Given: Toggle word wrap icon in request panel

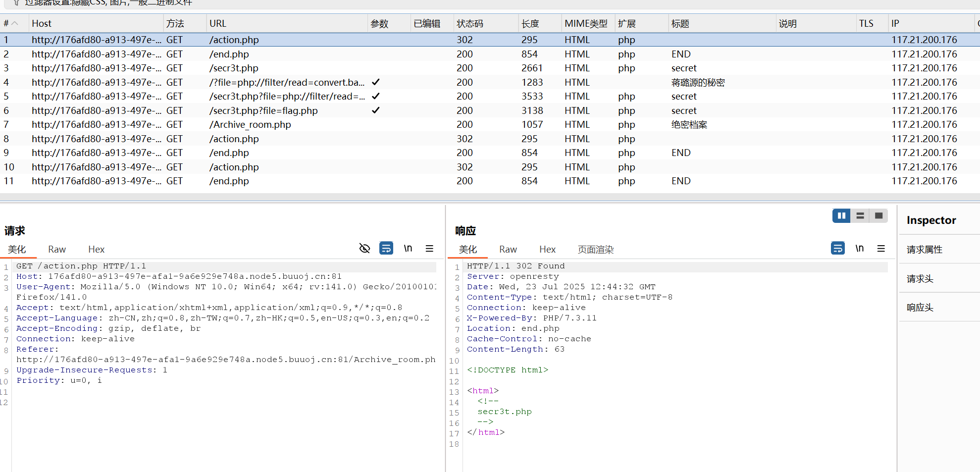Looking at the screenshot, I should click(x=386, y=248).
